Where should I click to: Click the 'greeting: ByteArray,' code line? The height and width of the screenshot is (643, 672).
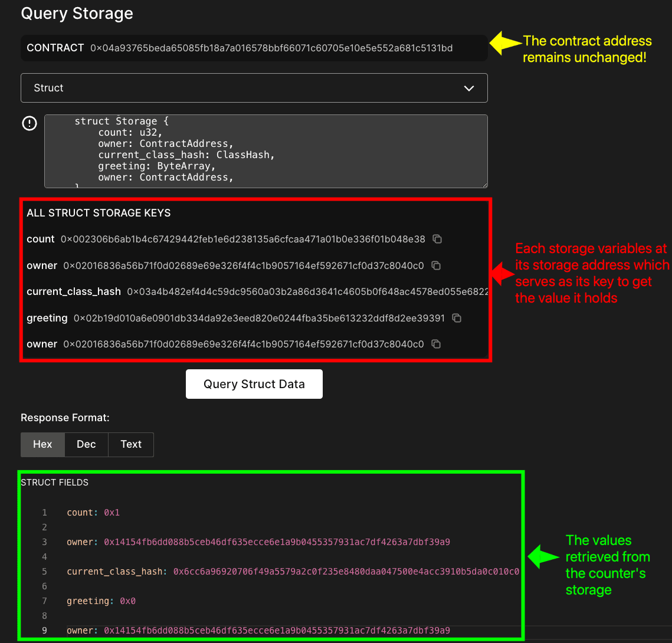[x=157, y=166]
